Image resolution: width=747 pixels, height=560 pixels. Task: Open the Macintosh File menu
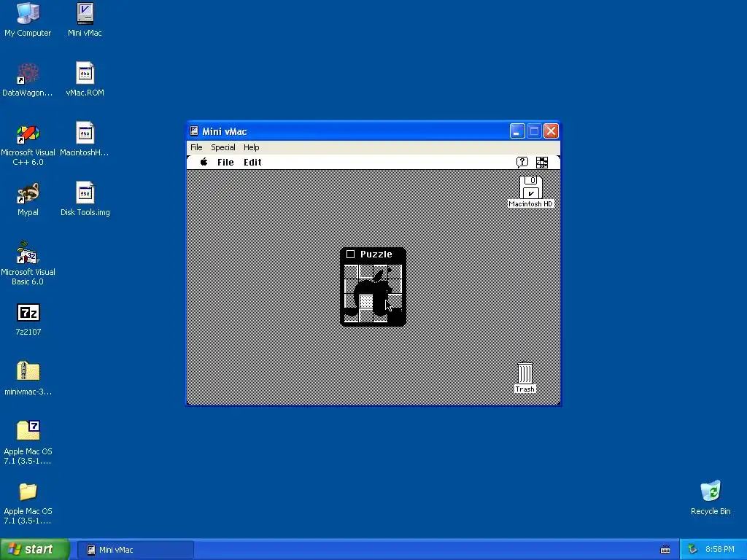[225, 162]
